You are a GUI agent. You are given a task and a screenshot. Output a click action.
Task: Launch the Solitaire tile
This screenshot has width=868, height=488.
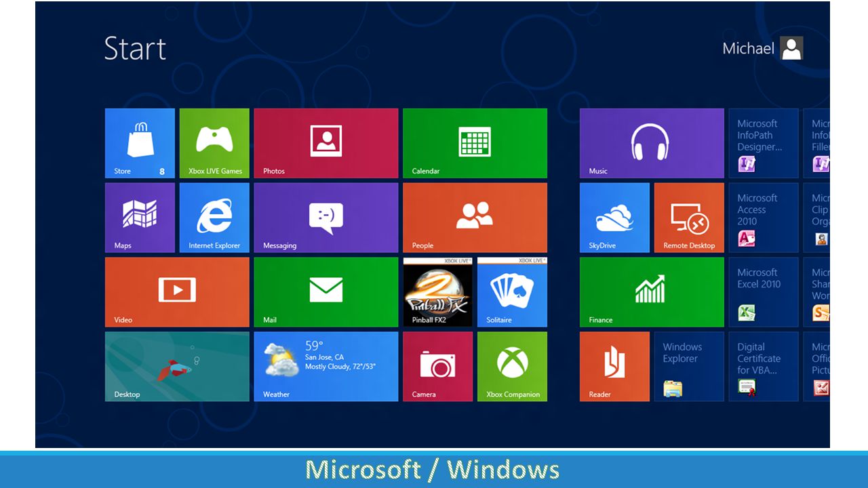(x=512, y=292)
